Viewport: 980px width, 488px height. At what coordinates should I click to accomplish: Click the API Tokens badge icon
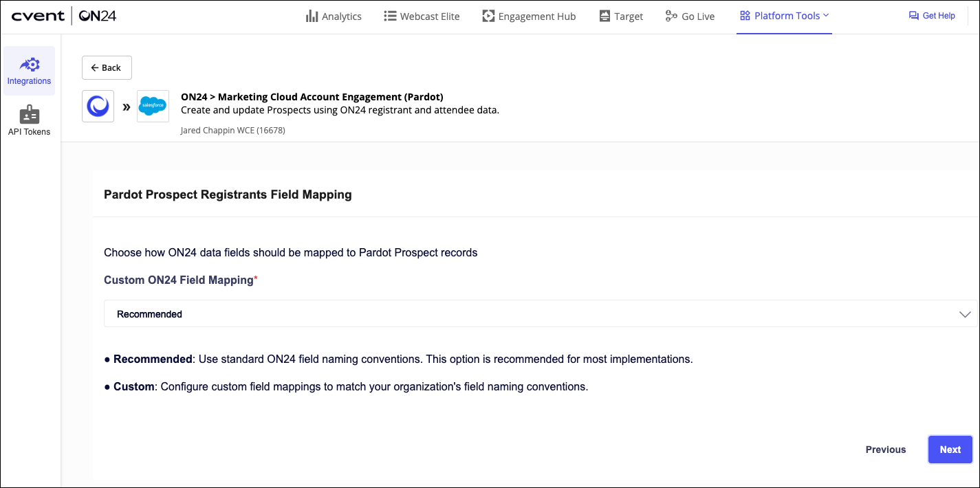[x=29, y=114]
